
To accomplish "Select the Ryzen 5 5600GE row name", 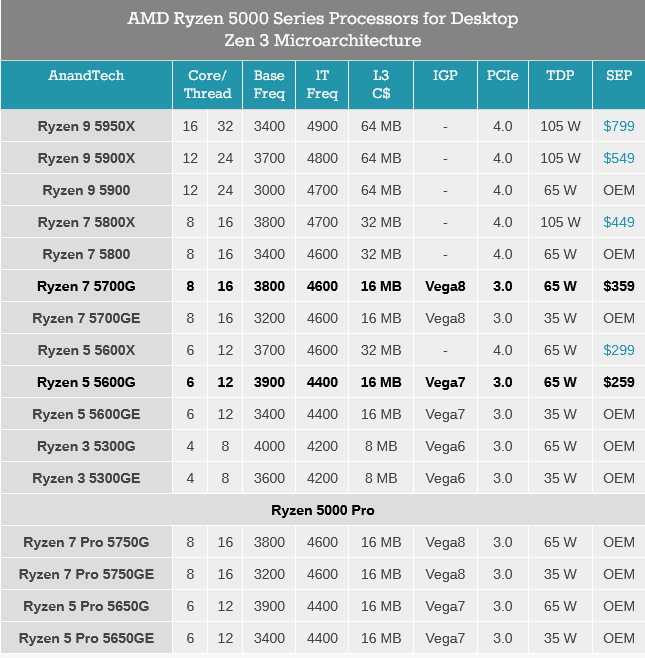I will coord(86,414).
